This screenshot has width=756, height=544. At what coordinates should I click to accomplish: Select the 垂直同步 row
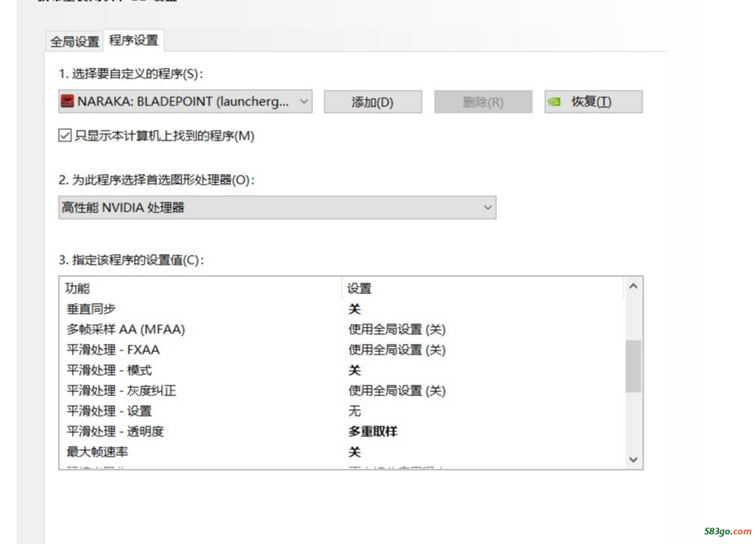coord(342,309)
